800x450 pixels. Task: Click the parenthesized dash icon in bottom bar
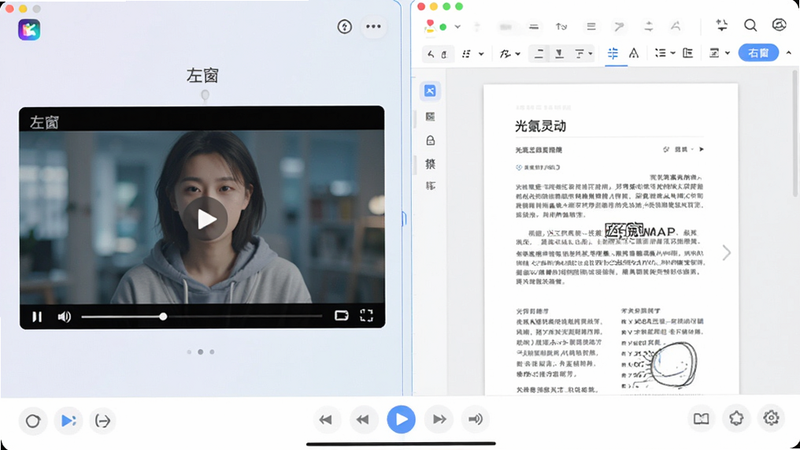pyautogui.click(x=103, y=421)
